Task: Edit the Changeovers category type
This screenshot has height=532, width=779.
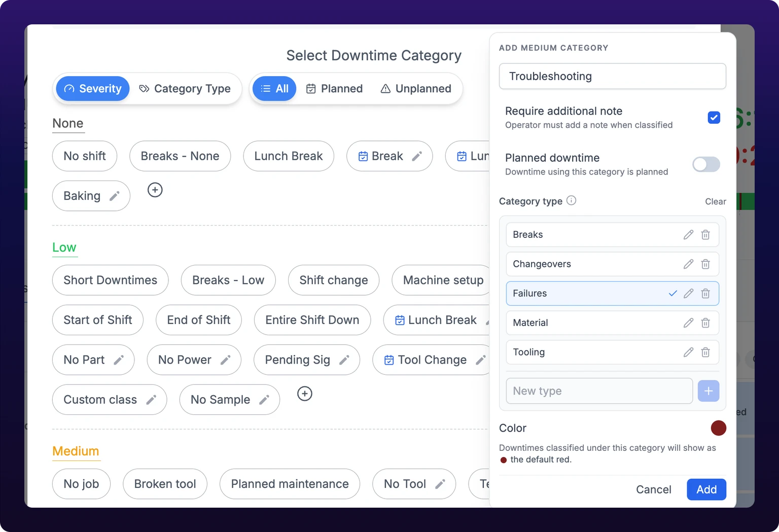Action: coord(688,264)
